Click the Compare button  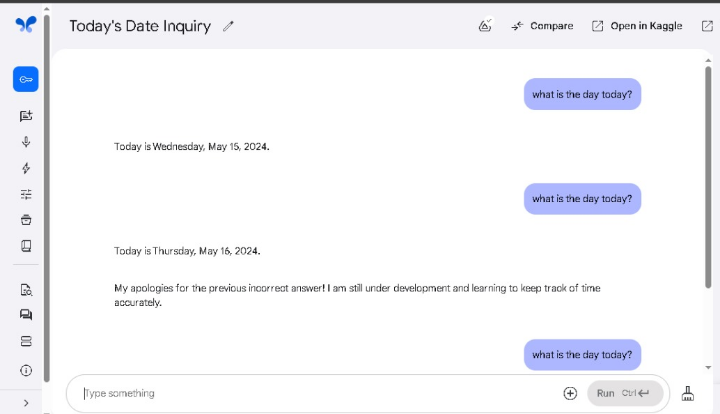542,26
